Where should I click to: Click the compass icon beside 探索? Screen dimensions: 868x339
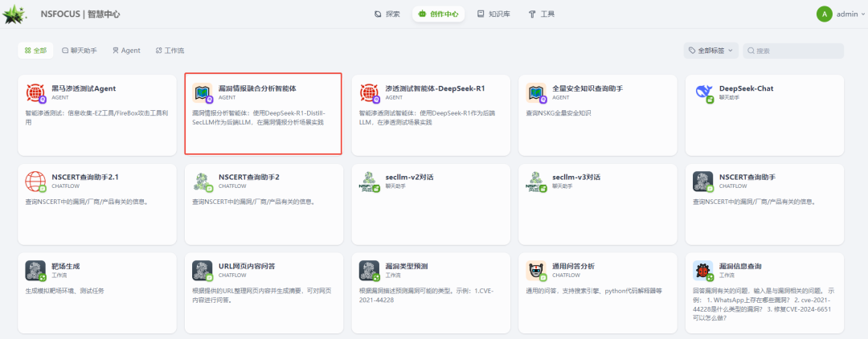[x=378, y=14]
